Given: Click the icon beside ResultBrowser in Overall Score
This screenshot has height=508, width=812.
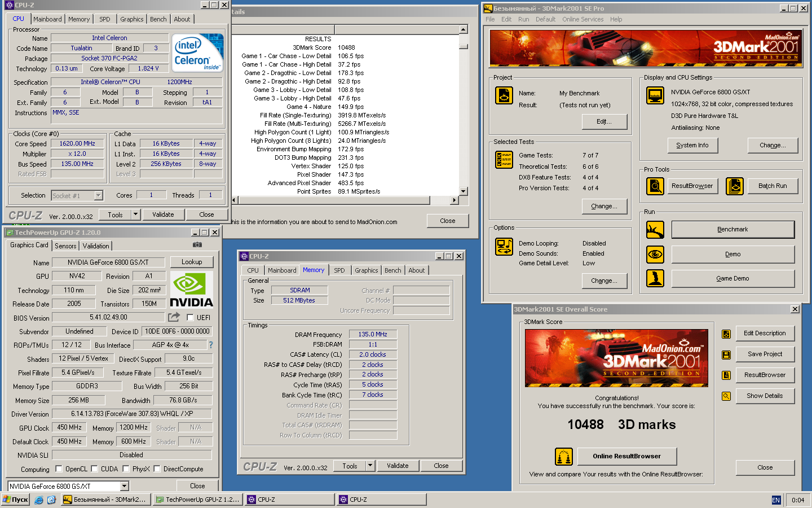Looking at the screenshot, I should click(x=726, y=375).
